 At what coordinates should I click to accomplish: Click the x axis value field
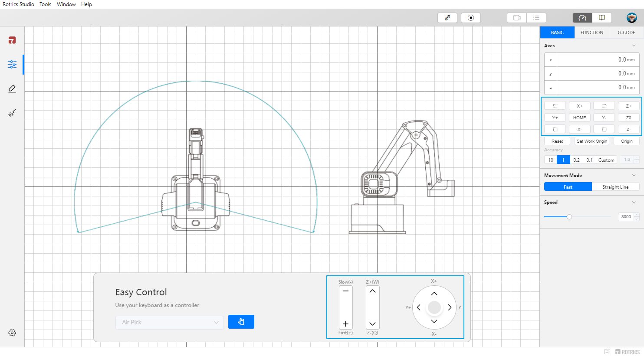pyautogui.click(x=598, y=60)
